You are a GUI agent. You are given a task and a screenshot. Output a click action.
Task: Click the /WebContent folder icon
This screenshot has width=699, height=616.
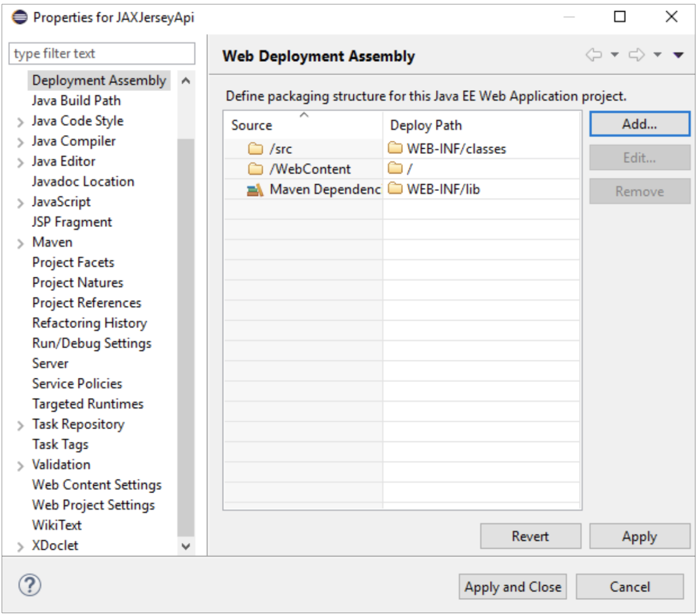click(x=256, y=169)
